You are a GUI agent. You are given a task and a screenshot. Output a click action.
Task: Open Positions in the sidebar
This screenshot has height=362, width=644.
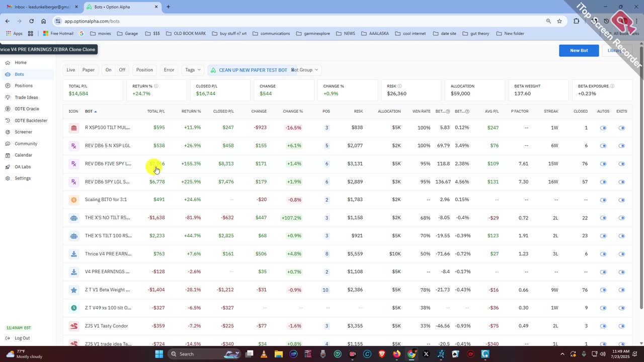(23, 85)
